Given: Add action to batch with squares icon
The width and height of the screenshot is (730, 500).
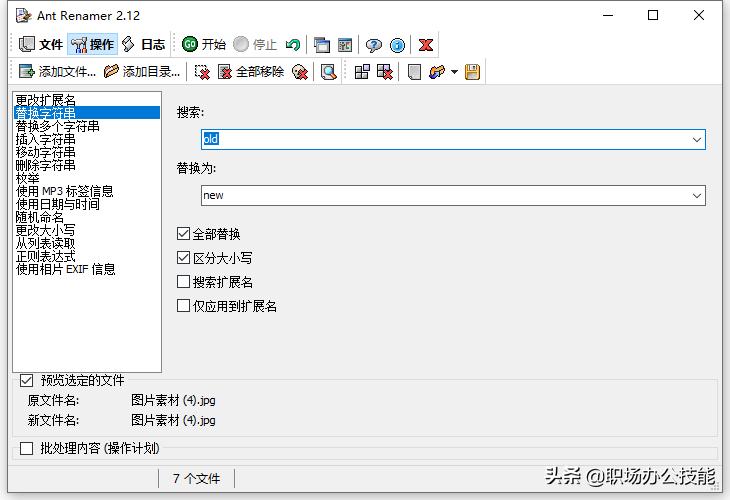Looking at the screenshot, I should 362,72.
